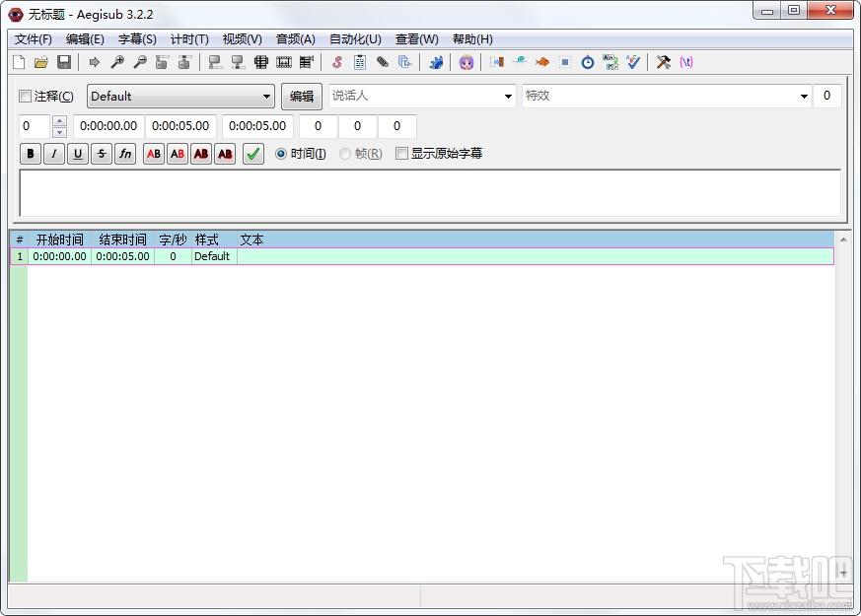Pick outline color with third AB button
The height and width of the screenshot is (616, 861).
[201, 154]
